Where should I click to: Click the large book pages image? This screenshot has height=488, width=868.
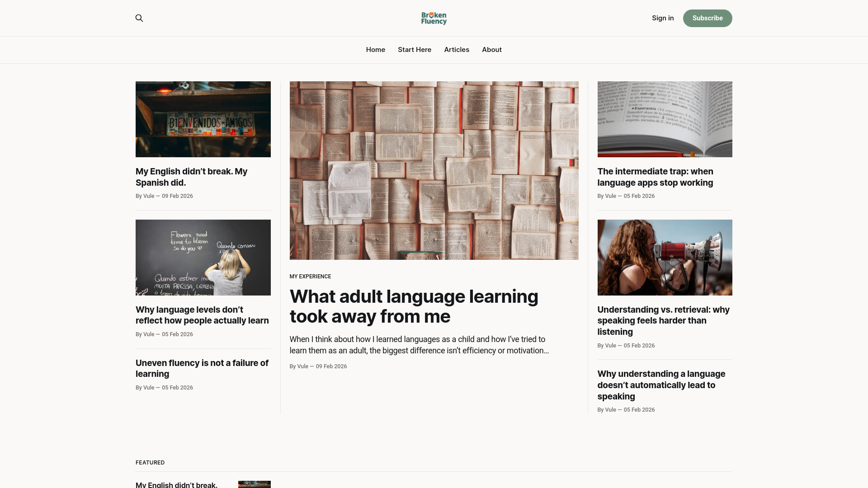[434, 170]
